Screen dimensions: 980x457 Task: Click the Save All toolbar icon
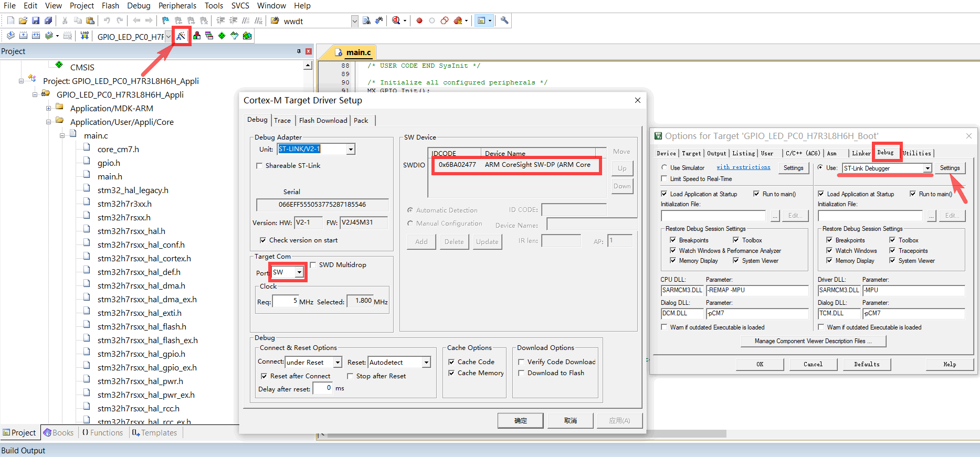click(48, 20)
